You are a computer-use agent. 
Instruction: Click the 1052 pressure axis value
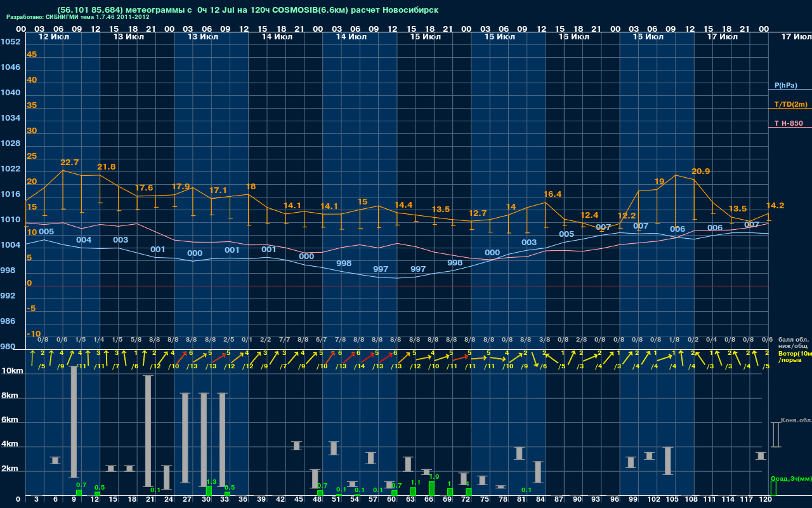tap(10, 42)
